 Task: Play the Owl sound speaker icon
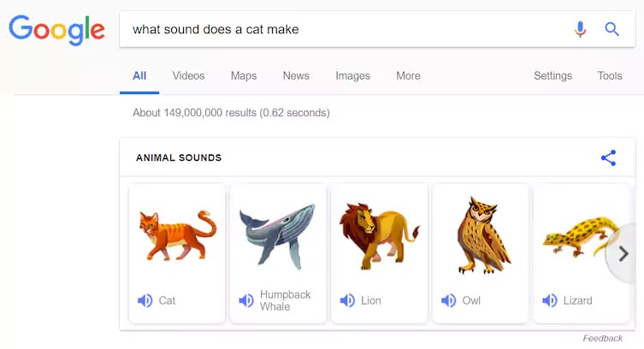(448, 300)
